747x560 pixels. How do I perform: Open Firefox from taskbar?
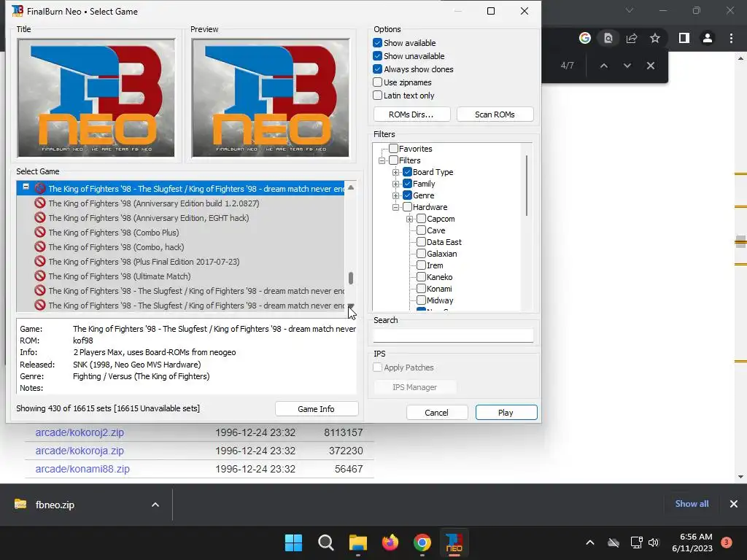tap(390, 542)
